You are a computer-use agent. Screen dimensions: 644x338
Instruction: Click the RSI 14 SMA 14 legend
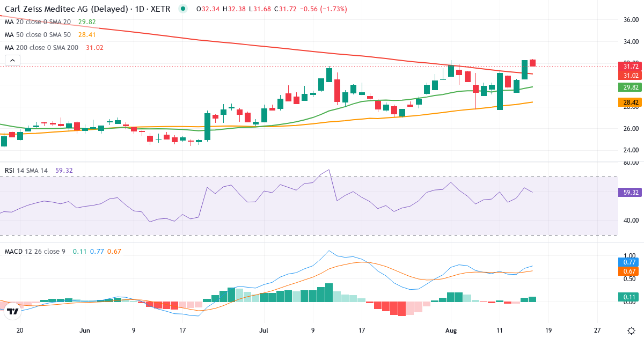39,170
